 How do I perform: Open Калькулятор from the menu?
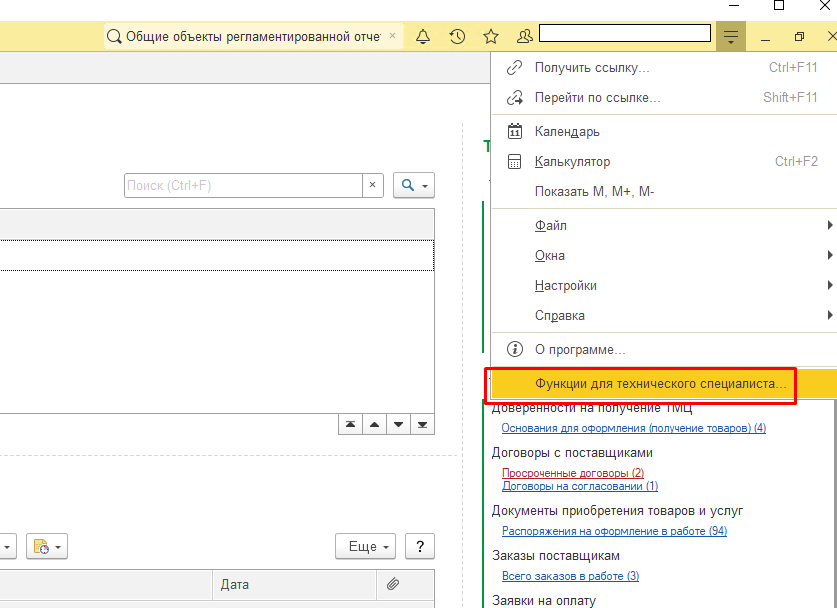664,161
